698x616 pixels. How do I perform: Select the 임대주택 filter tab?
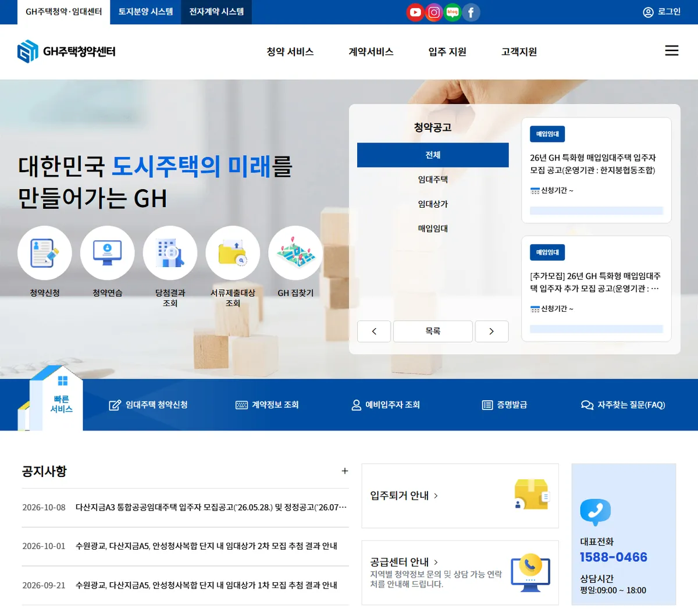pyautogui.click(x=433, y=180)
